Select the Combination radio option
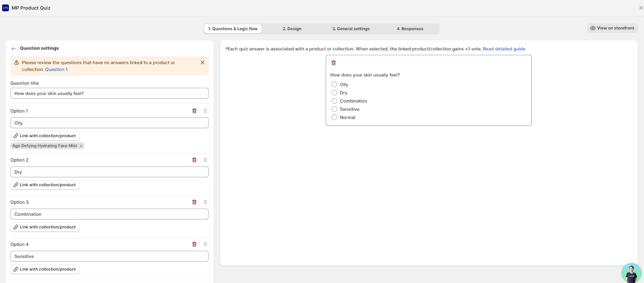The height and width of the screenshot is (283, 644). click(x=334, y=101)
